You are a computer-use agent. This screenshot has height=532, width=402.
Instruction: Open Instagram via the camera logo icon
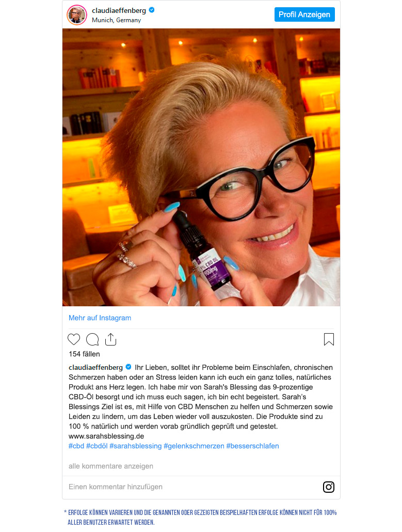coord(328,487)
